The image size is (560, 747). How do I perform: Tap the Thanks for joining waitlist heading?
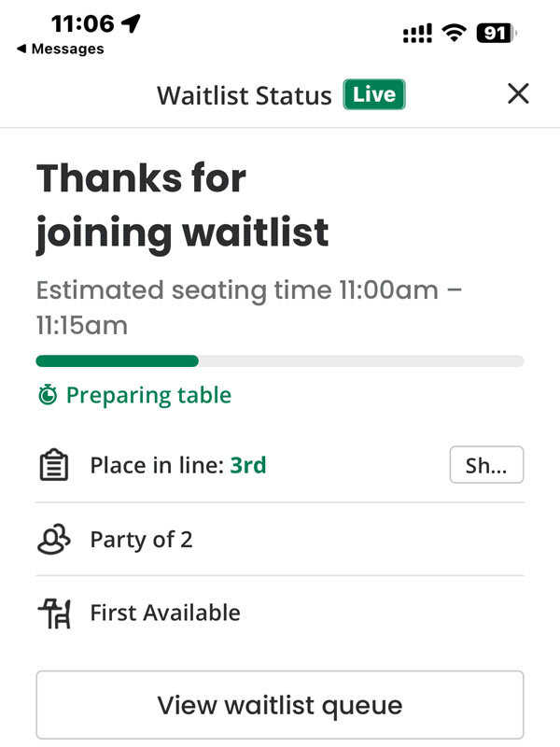tap(183, 205)
